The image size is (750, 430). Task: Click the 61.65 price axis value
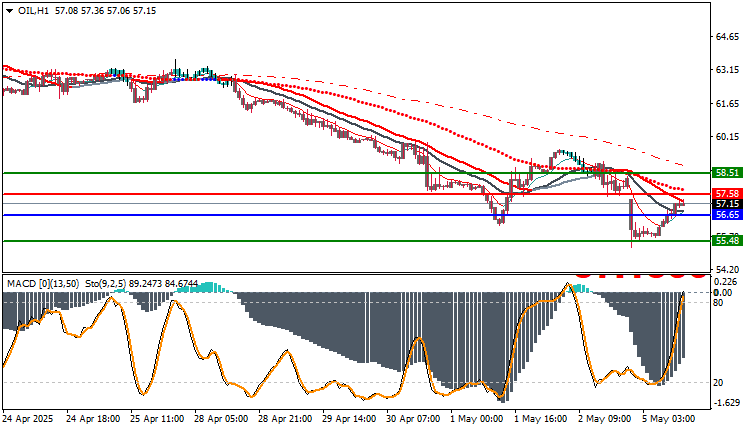click(x=727, y=103)
